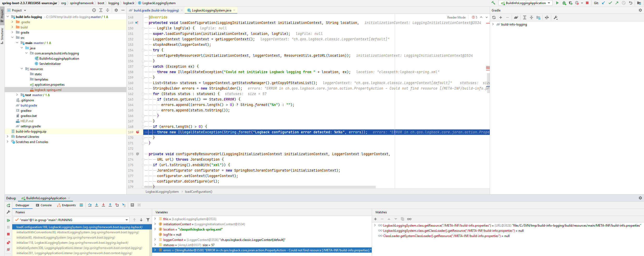644x256 pixels.
Task: Run BuildInfoLoggingApplication with green play icon
Action: (557, 3)
